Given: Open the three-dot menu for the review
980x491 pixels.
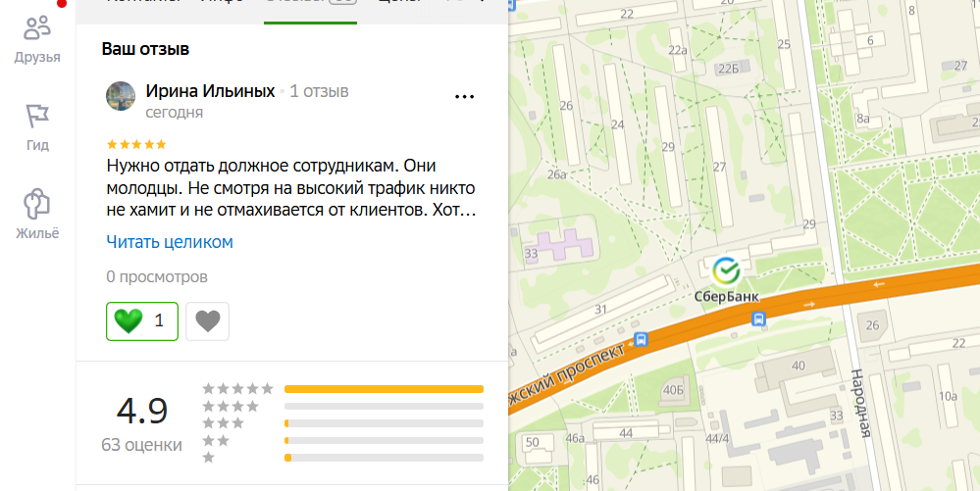Looking at the screenshot, I should 464,97.
